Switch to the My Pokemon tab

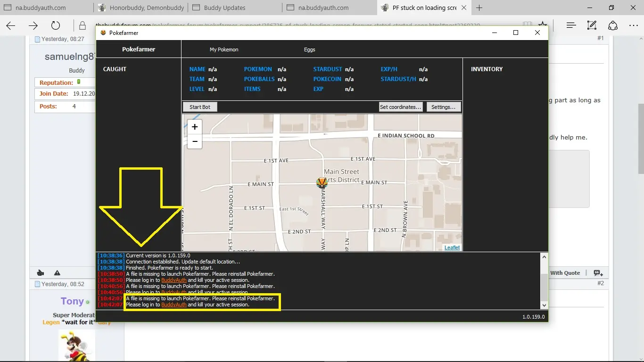pos(224,49)
